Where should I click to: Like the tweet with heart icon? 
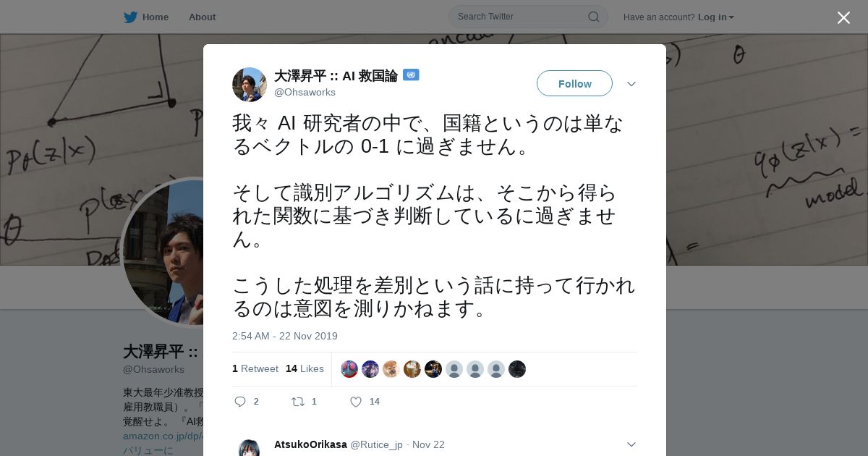tap(356, 402)
